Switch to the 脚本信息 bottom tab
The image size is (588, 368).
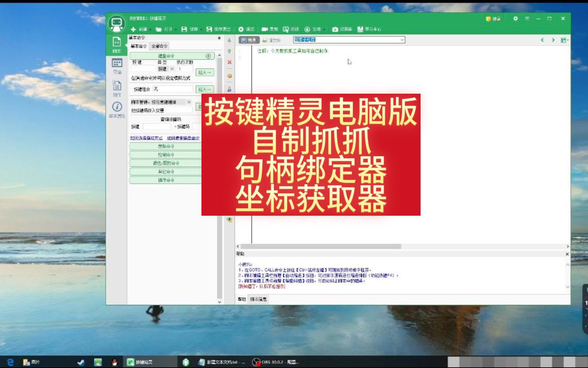click(x=259, y=299)
